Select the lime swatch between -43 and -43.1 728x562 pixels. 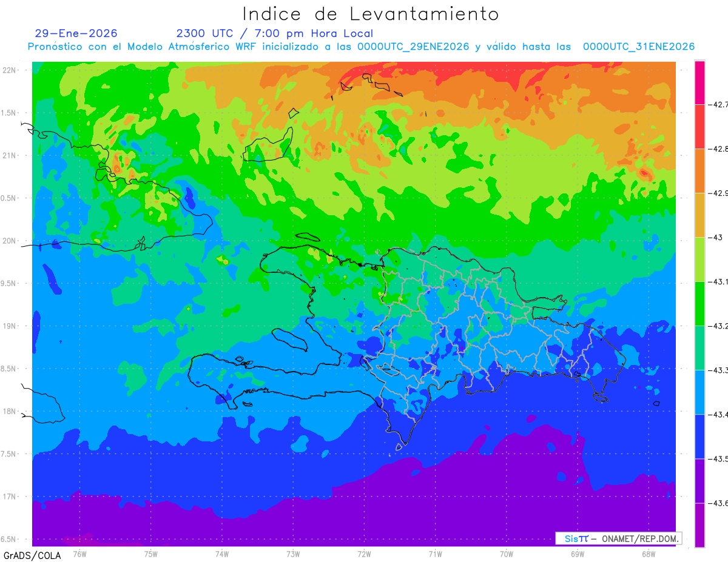(699, 259)
